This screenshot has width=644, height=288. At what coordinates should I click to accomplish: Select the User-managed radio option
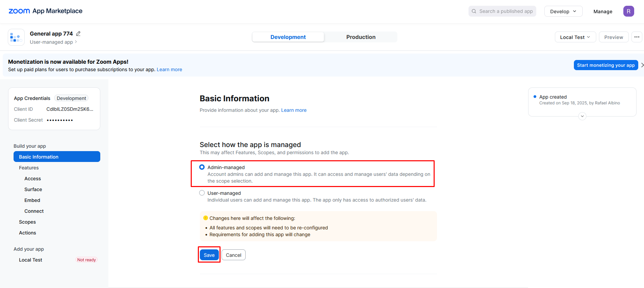[202, 193]
